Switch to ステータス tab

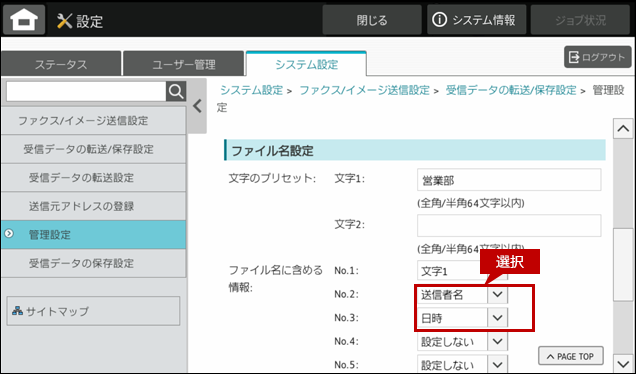tap(61, 64)
